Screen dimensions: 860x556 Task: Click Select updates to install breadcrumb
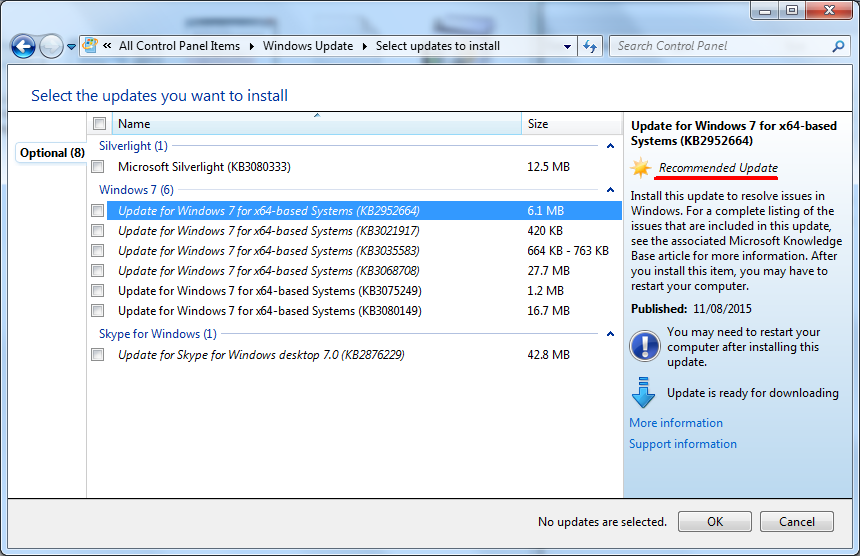pos(438,46)
